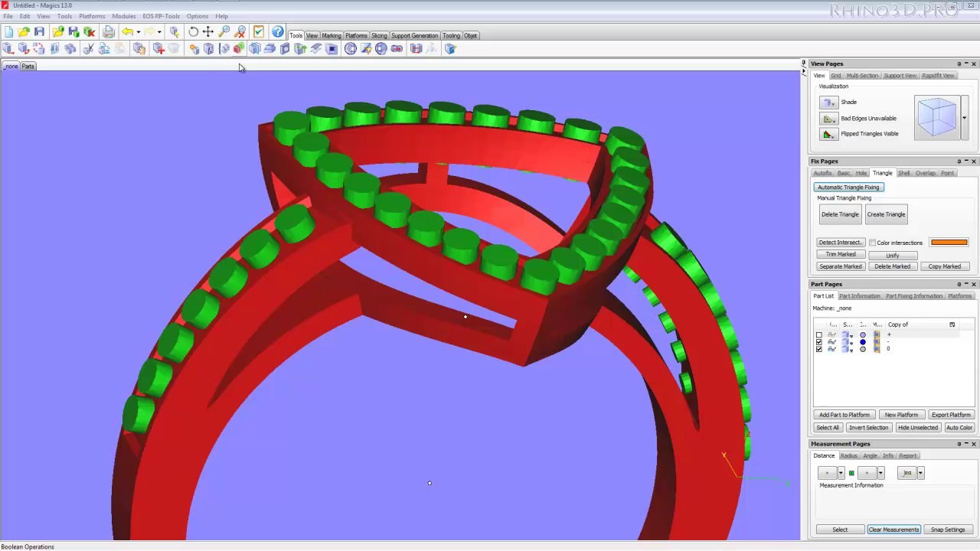Select the Pan move-arrows tool
The width and height of the screenshot is (980, 551).
pyautogui.click(x=207, y=31)
